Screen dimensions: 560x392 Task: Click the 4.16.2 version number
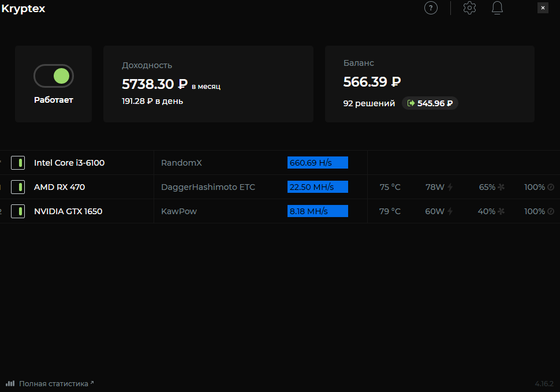[544, 384]
